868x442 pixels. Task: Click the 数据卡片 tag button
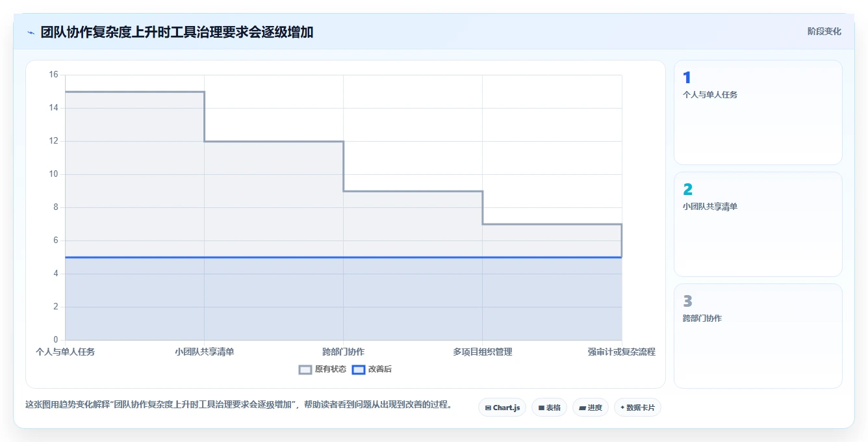(x=637, y=408)
